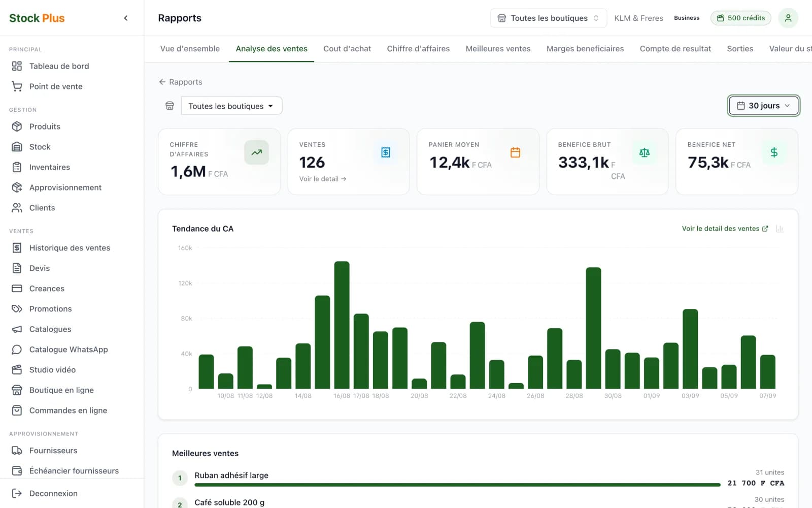This screenshot has width=812, height=508.
Task: Click the Fournisseurs truck icon
Action: [x=17, y=451]
